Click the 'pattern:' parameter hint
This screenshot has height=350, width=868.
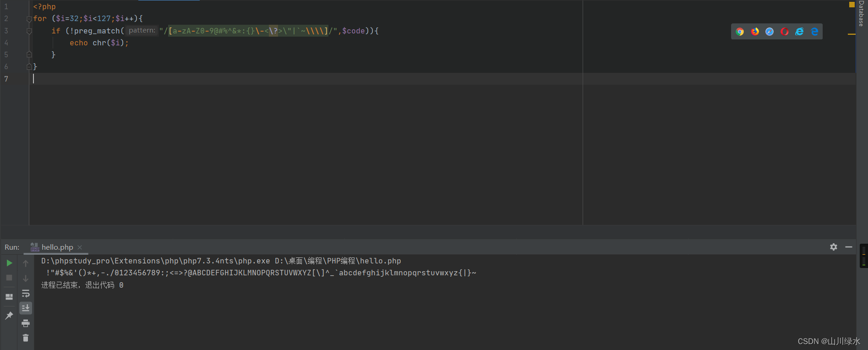coord(142,31)
